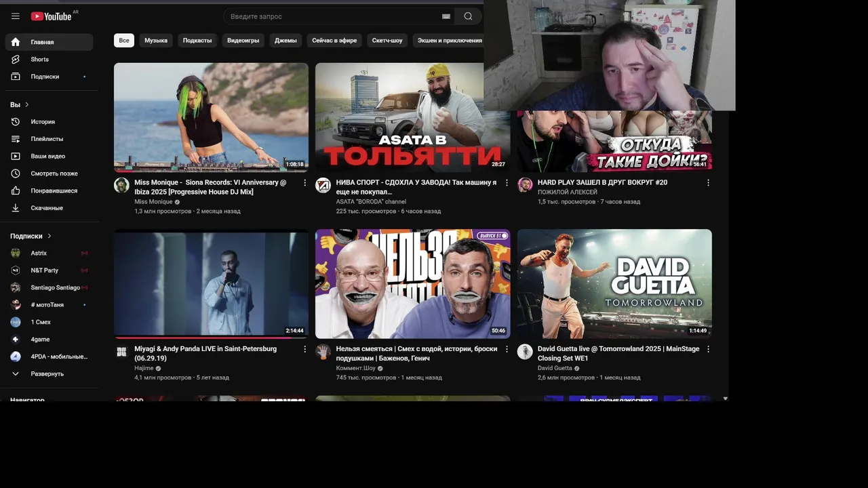Open the Нельзя смеяться video thumbnail
The image size is (868, 488).
[x=412, y=284]
